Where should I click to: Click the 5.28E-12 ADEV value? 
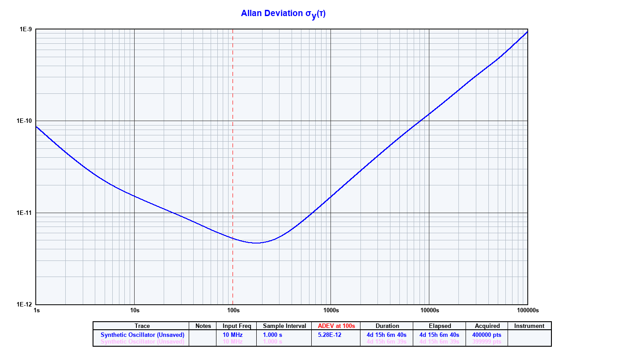(330, 335)
